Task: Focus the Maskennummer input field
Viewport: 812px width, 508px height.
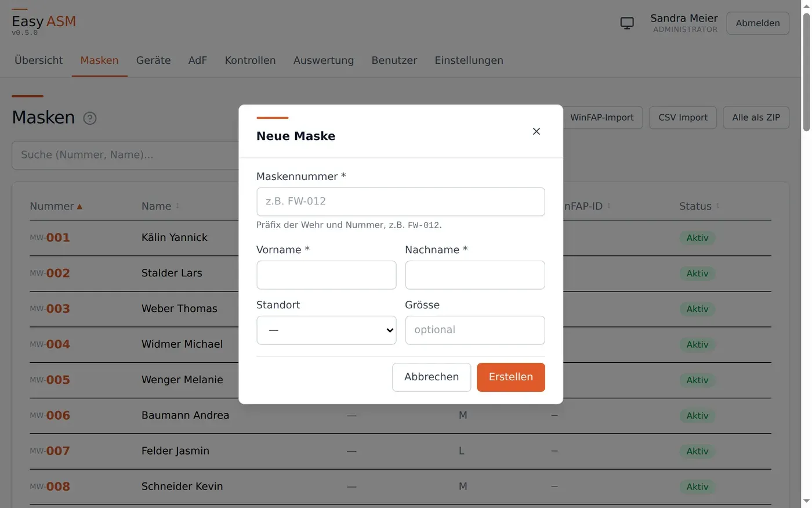Action: coord(401,201)
